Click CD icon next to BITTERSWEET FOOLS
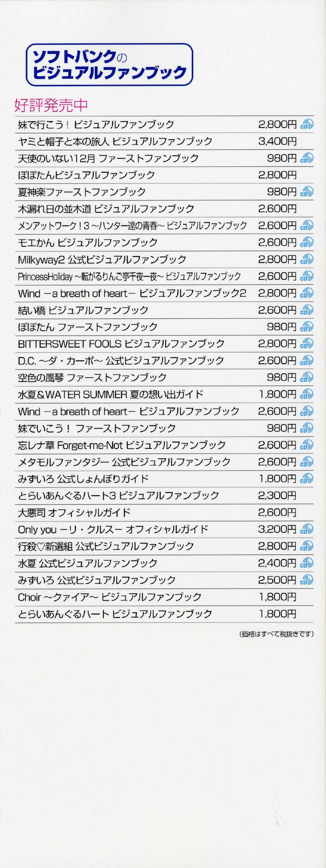The width and height of the screenshot is (326, 868). (x=306, y=343)
